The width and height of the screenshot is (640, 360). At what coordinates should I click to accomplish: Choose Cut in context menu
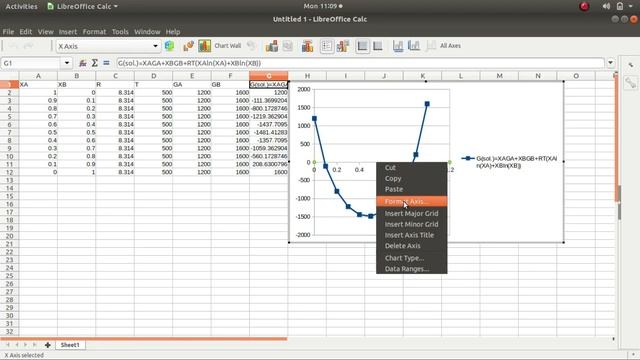(411, 167)
